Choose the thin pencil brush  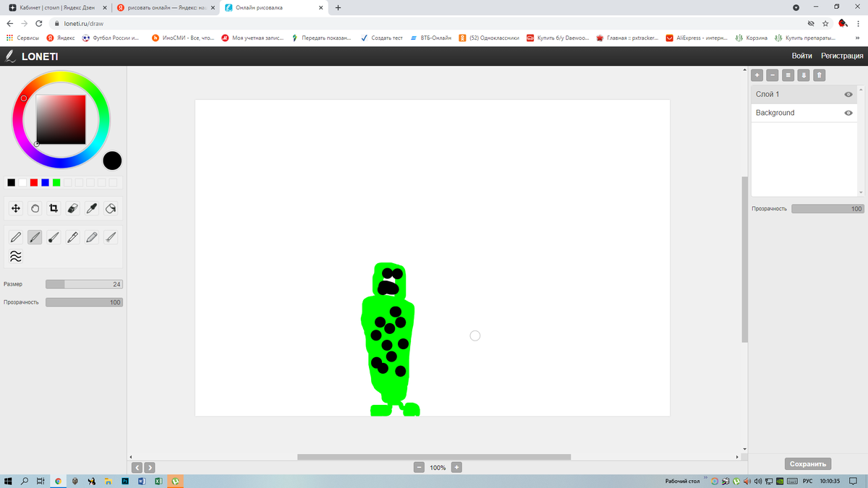[x=16, y=237]
